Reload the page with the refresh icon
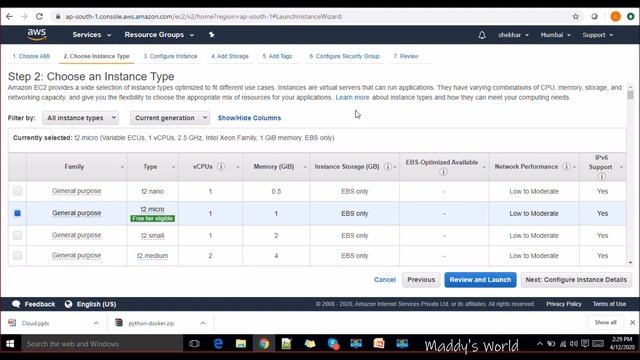Viewport: 640px width, 360px height. pyautogui.click(x=39, y=16)
